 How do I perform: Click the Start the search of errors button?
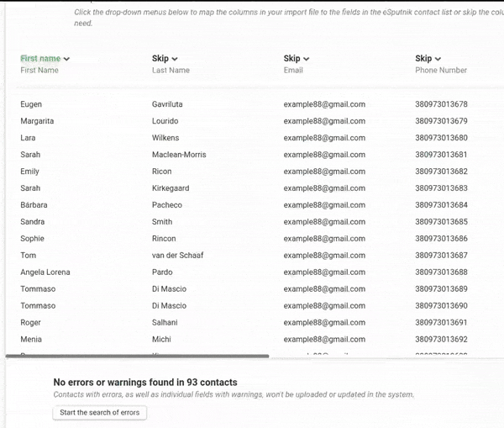click(100, 412)
